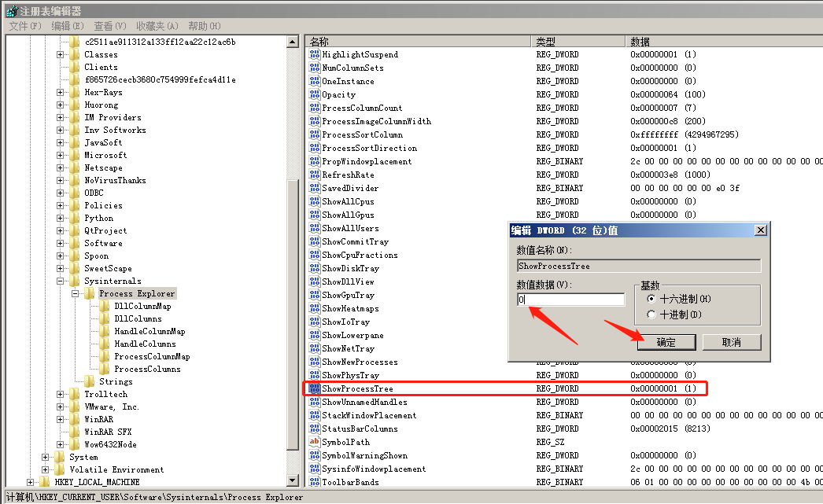Click the ShowAllCpus value icon
Viewport: 823px width, 504px height.
point(315,201)
